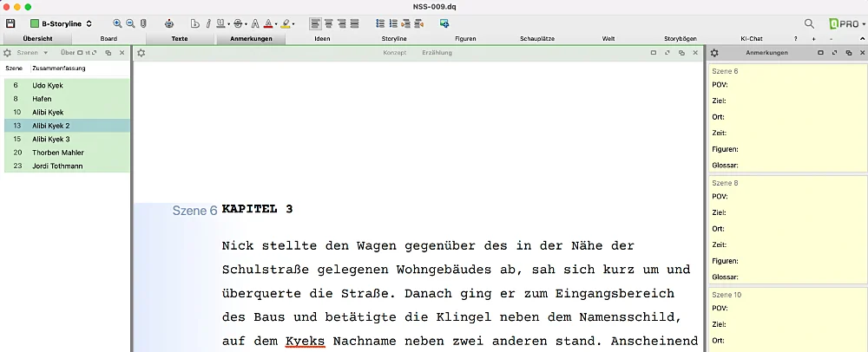Collapse the tab bar with the up chevron
Screen dimensions: 868x352
click(862, 39)
